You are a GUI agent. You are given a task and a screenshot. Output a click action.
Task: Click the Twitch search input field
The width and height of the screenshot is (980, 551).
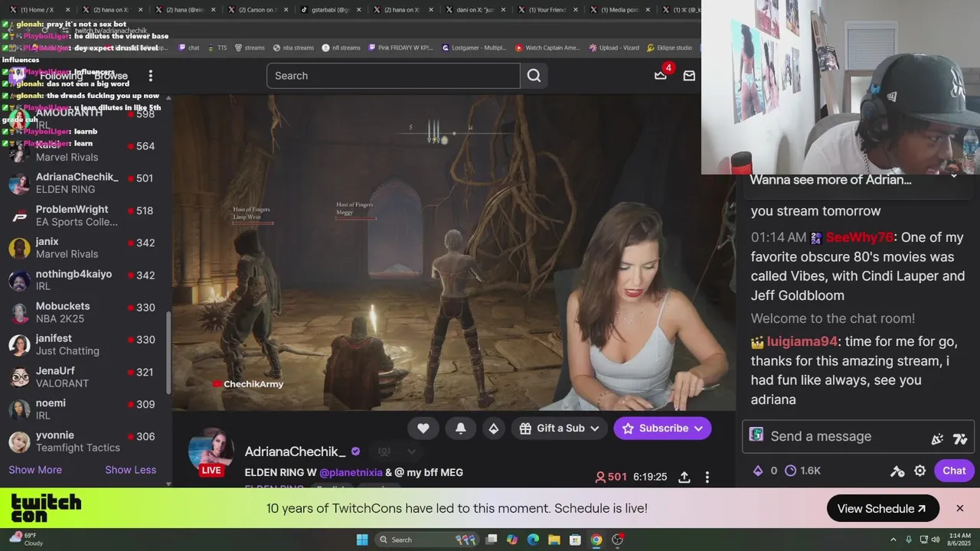[x=394, y=76]
